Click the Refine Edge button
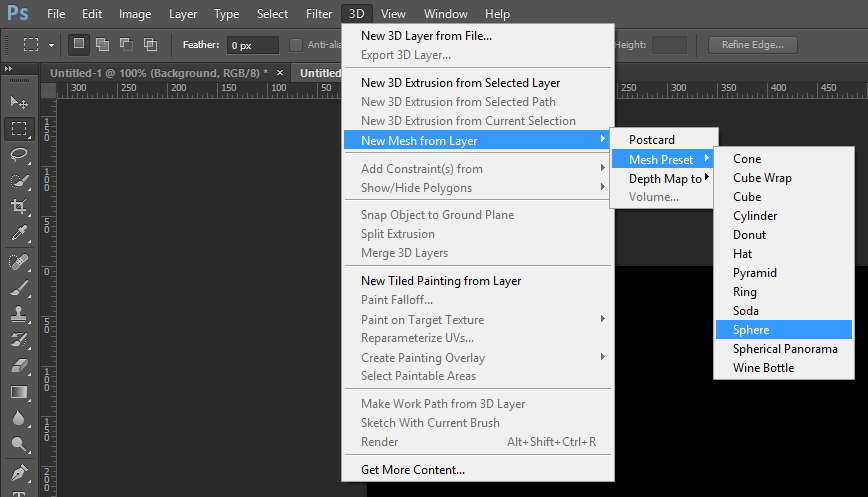This screenshot has width=868, height=497. [x=752, y=45]
